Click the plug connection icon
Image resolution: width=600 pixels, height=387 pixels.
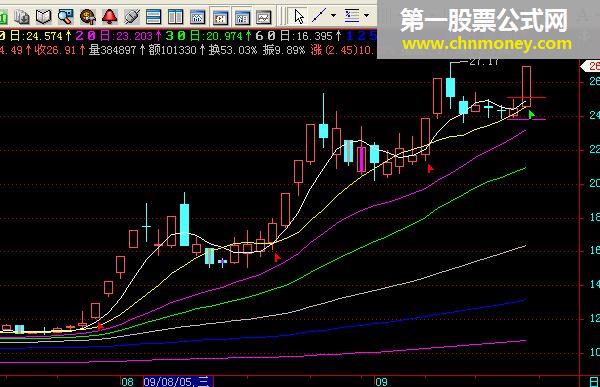point(132,17)
